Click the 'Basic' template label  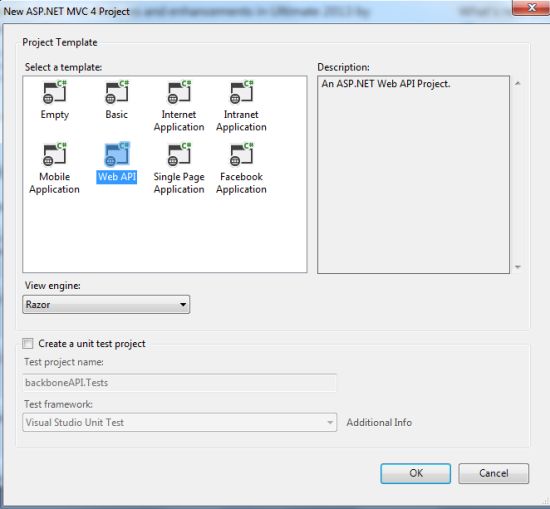pyautogui.click(x=117, y=114)
